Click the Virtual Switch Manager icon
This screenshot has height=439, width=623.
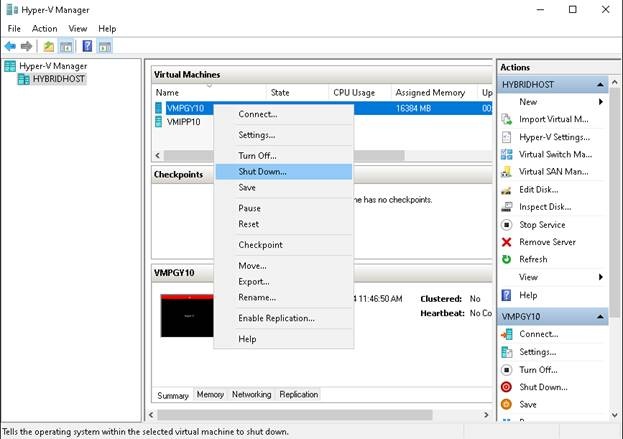pyautogui.click(x=507, y=154)
